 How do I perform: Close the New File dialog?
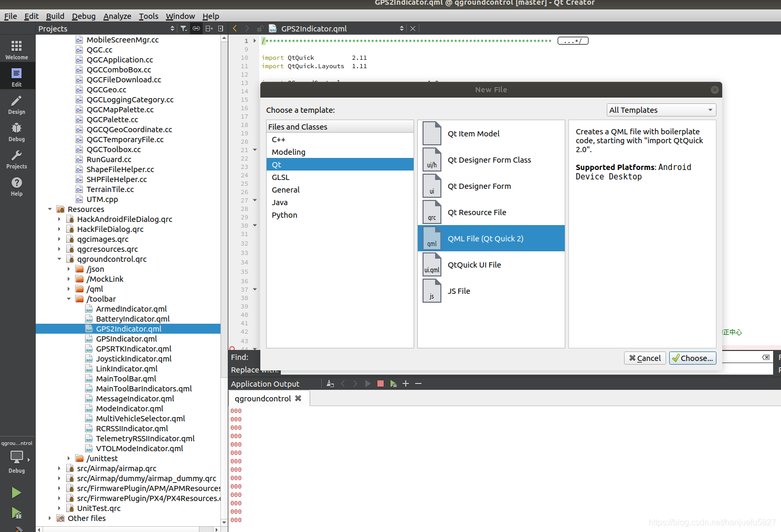pos(714,90)
